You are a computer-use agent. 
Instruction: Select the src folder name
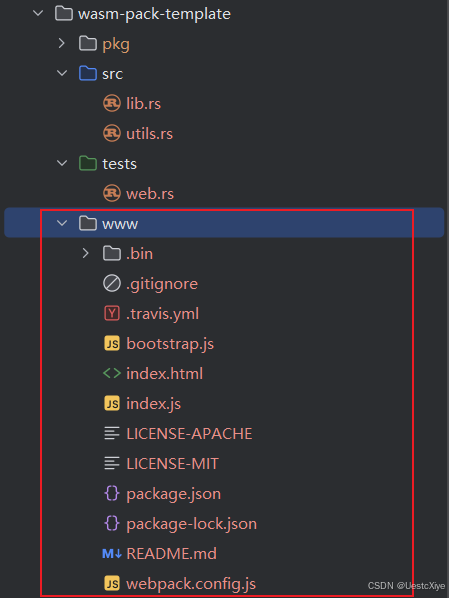[112, 74]
